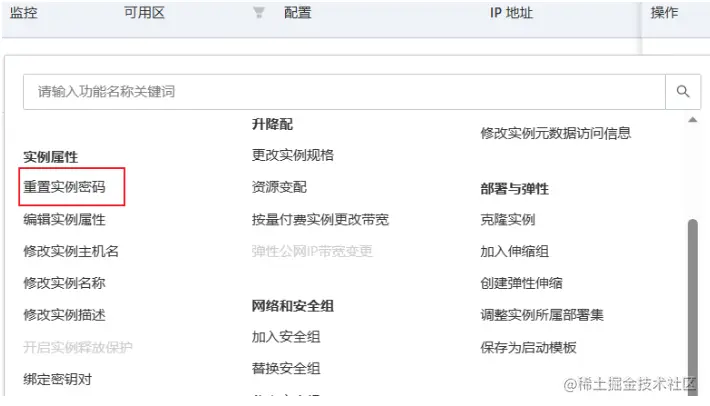Grab the menu list scrollbar thumb

692,308
